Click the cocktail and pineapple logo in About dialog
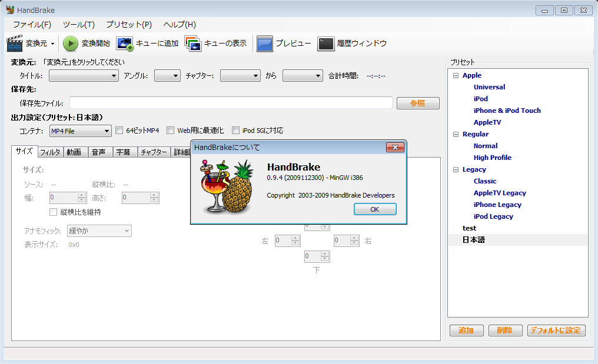This screenshot has height=364, width=598. coord(227,186)
